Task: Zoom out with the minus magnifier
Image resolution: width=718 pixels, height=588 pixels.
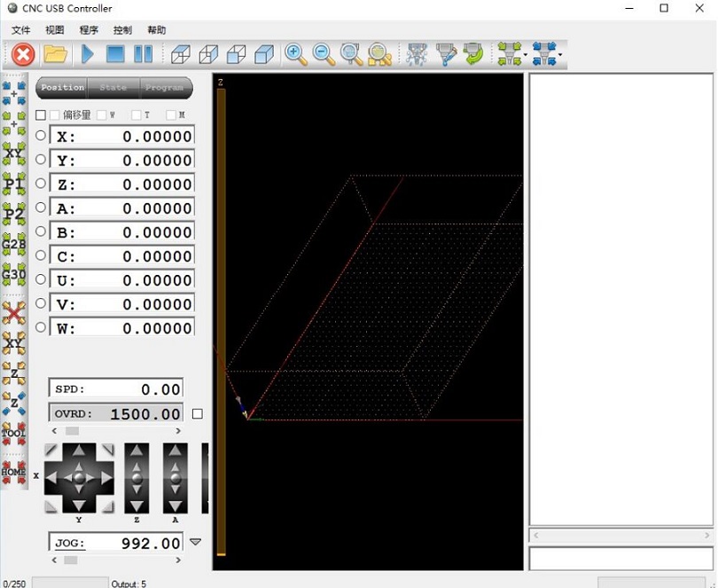Action: point(324,54)
